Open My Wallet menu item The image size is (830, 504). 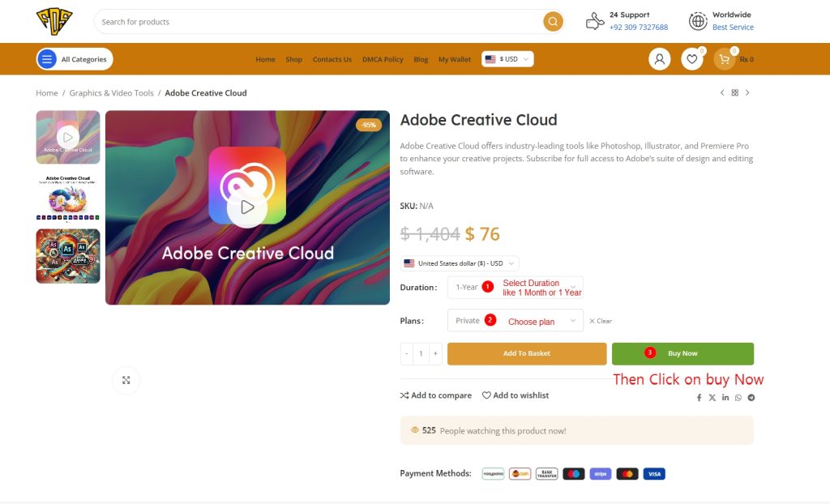(454, 59)
